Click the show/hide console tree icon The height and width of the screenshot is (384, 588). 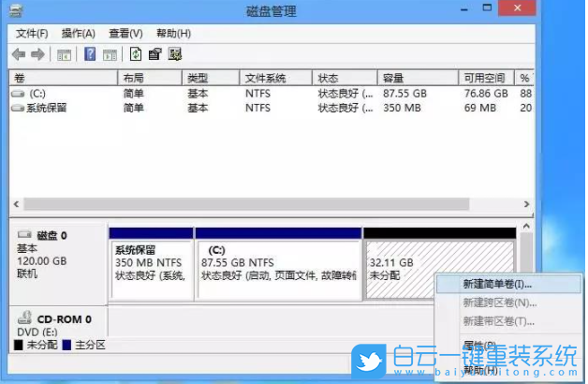(64, 54)
